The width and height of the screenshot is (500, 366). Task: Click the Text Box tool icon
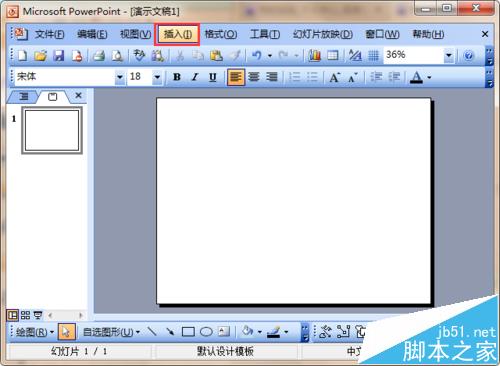224,331
